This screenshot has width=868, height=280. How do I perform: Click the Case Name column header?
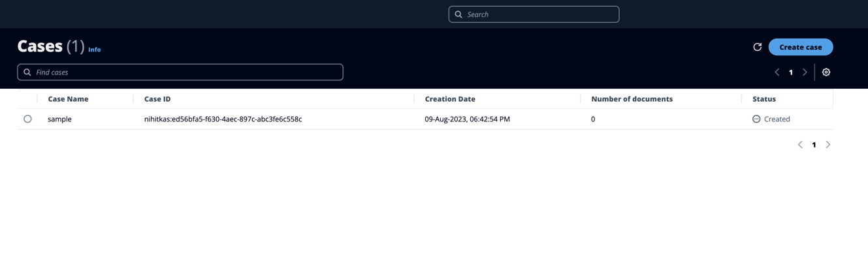(68, 99)
